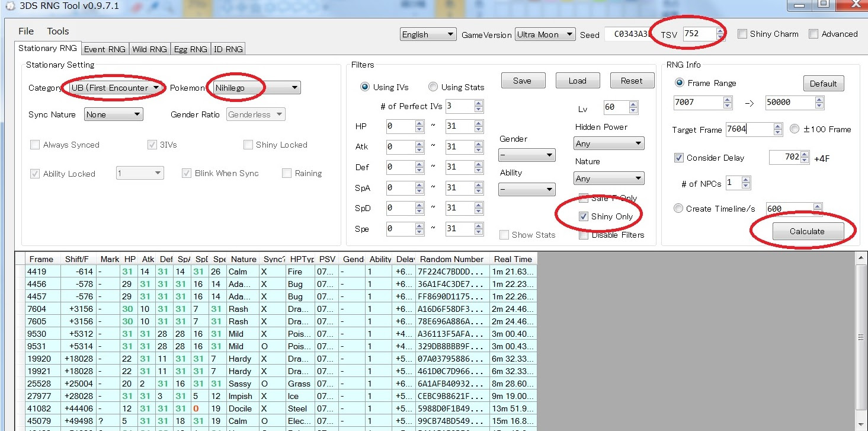The width and height of the screenshot is (868, 431).
Task: Toggle the Safe F Only checkbox
Action: [x=584, y=198]
